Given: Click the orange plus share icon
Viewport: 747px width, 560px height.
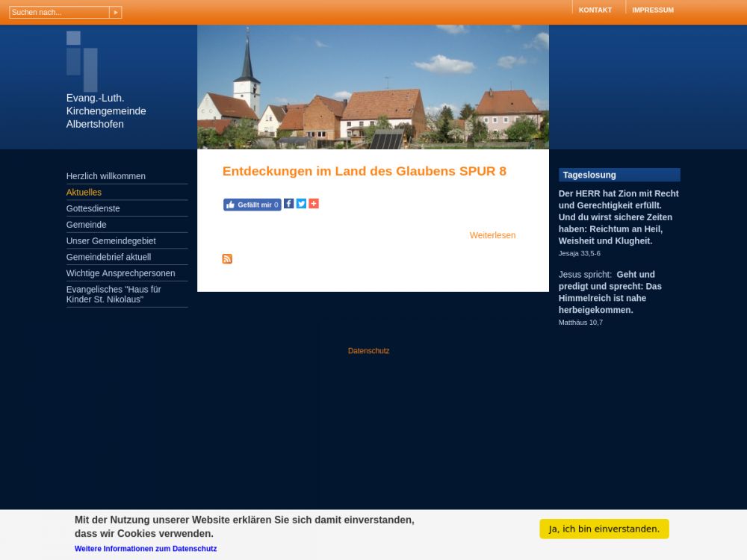Looking at the screenshot, I should (314, 204).
